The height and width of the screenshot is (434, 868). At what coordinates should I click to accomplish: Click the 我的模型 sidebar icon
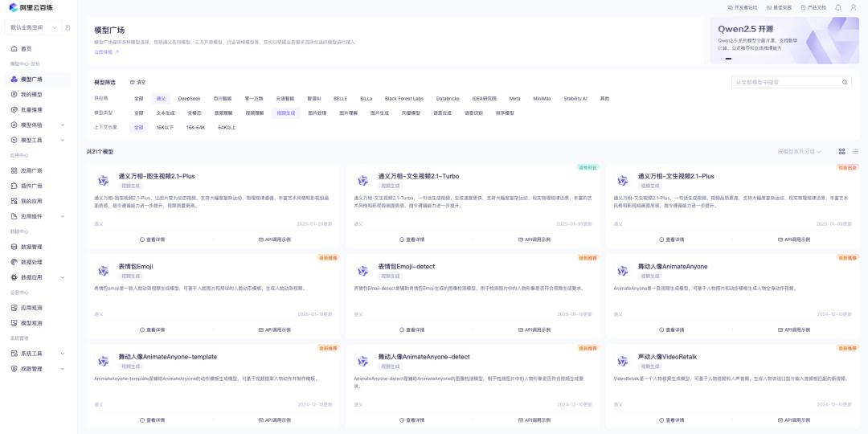tap(14, 95)
